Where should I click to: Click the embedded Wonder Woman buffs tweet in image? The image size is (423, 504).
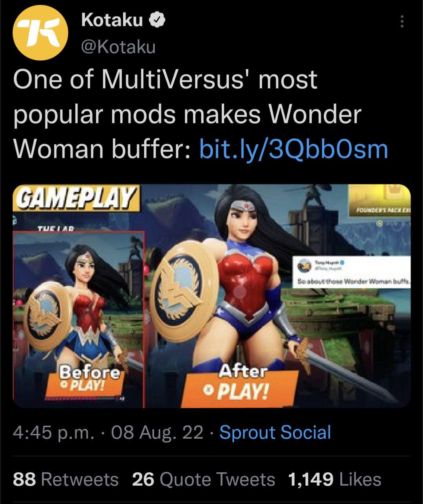[x=352, y=272]
